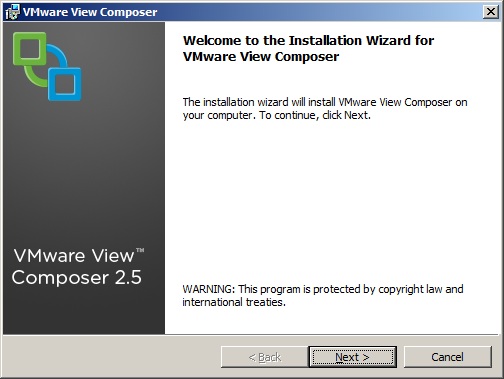Click the installer icon in the title bar
The image size is (504, 379).
pyautogui.click(x=12, y=12)
